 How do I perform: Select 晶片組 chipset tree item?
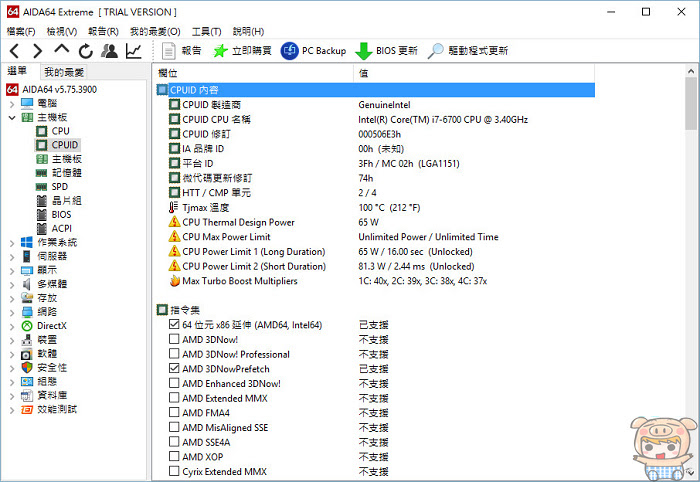pos(59,200)
